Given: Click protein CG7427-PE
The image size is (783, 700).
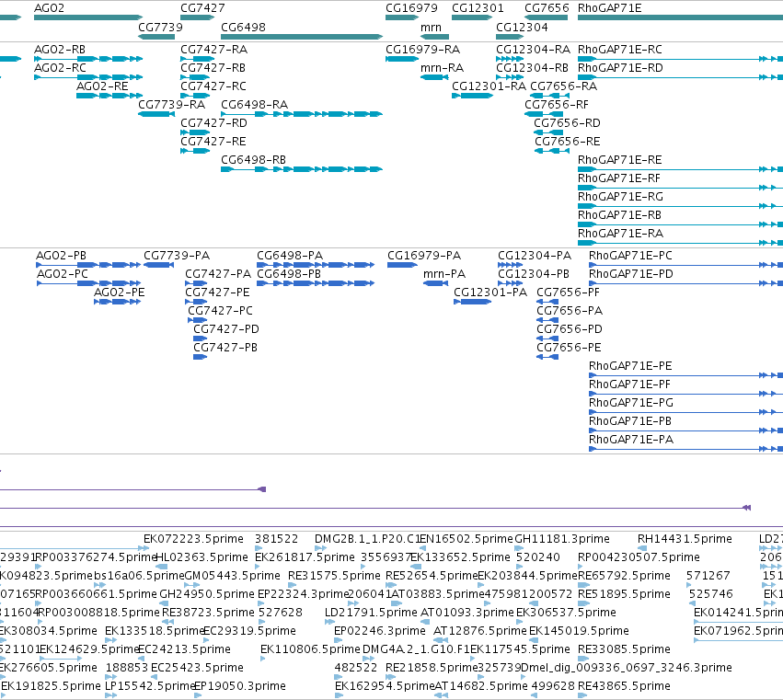Looking at the screenshot, I should pos(217,293).
